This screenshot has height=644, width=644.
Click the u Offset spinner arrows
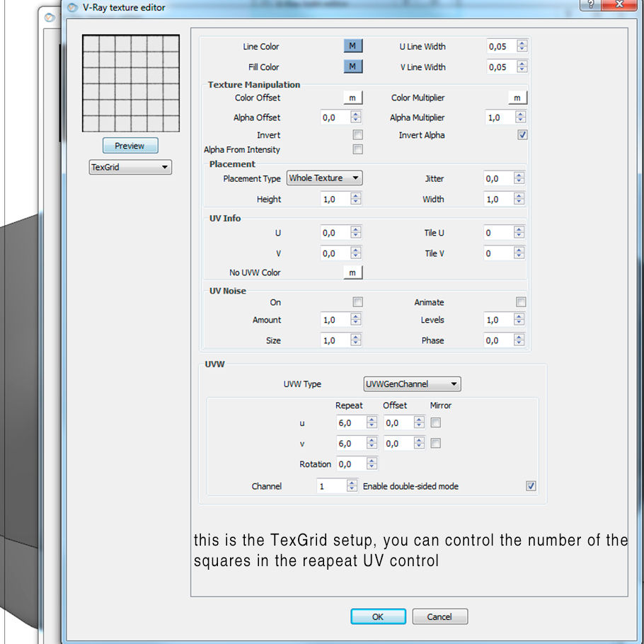point(420,422)
